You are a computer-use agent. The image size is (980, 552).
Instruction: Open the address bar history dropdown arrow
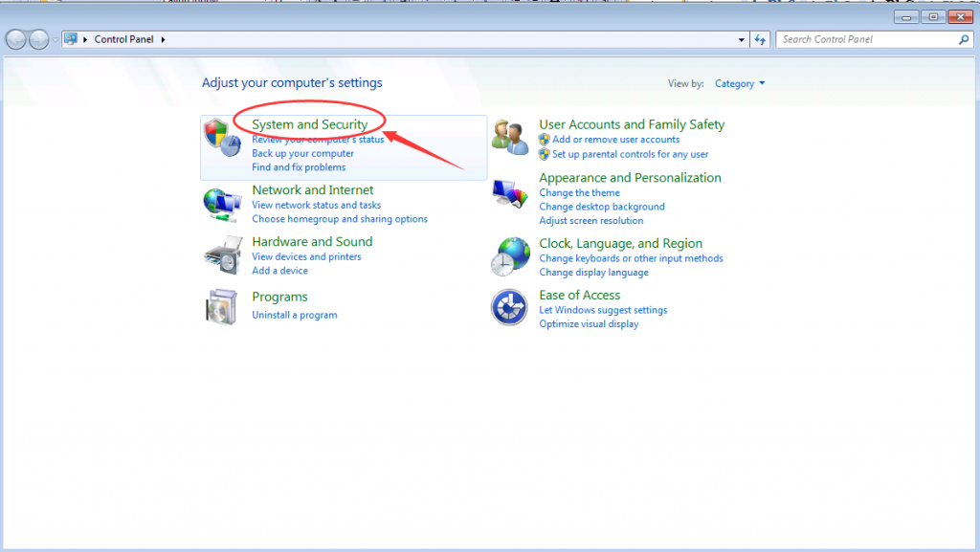pyautogui.click(x=742, y=39)
